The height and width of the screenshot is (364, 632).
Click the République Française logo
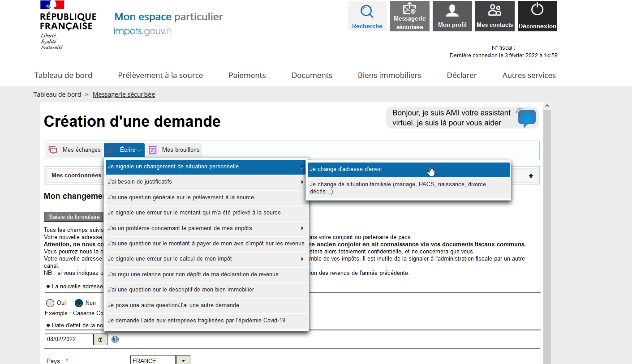(x=68, y=25)
